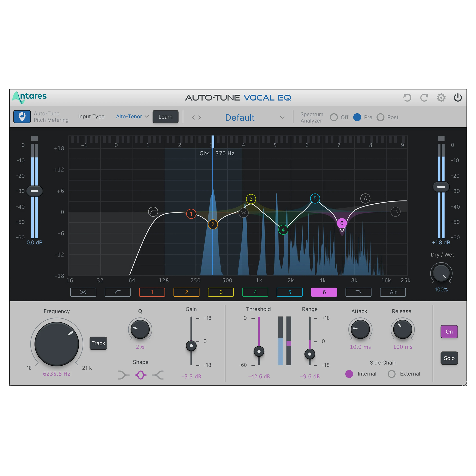Set Spectrum Analyzer to Post
Image resolution: width=476 pixels, height=476 pixels.
(x=381, y=117)
